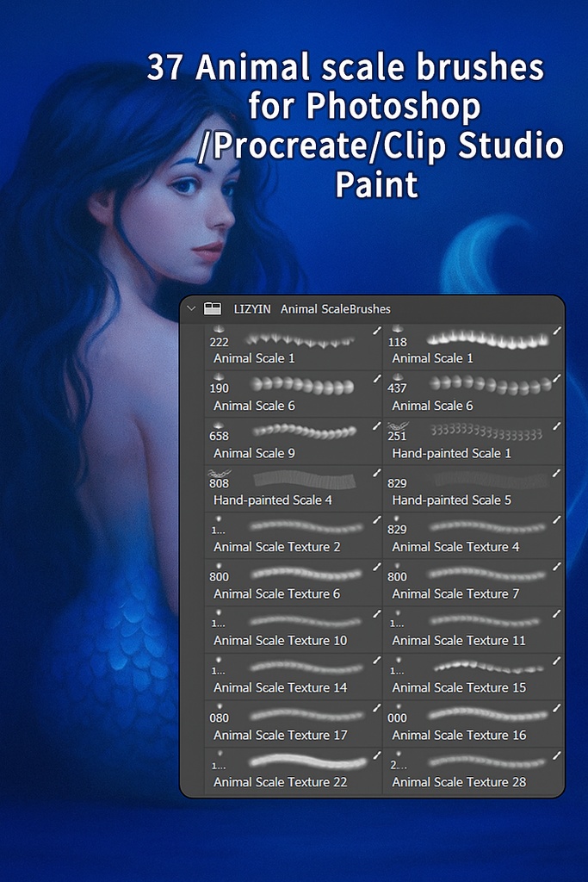Click the Animal Scale Texture 10 label
This screenshot has height=882, width=588.
tap(281, 641)
